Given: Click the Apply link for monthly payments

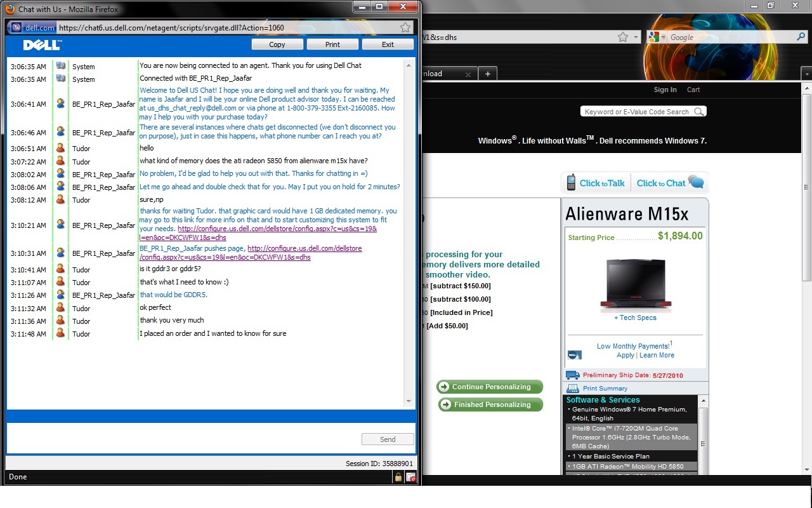Looking at the screenshot, I should pos(625,355).
